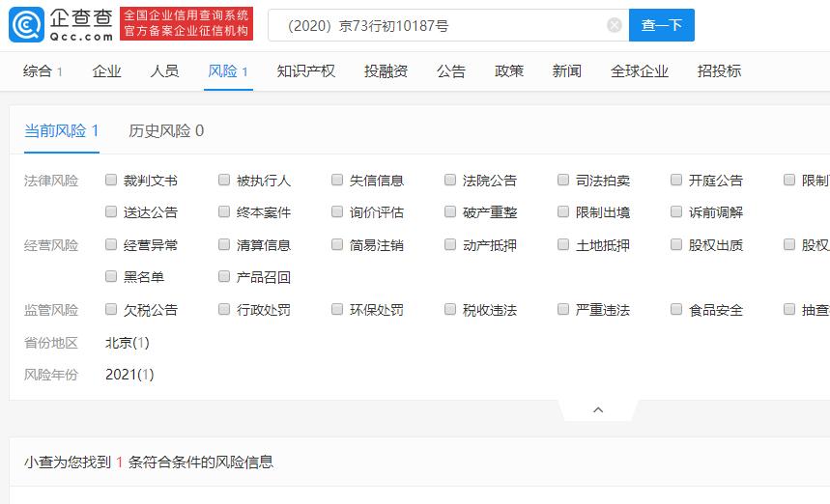Check the 税收违法 checkbox
Image resolution: width=830 pixels, height=504 pixels.
click(x=450, y=309)
